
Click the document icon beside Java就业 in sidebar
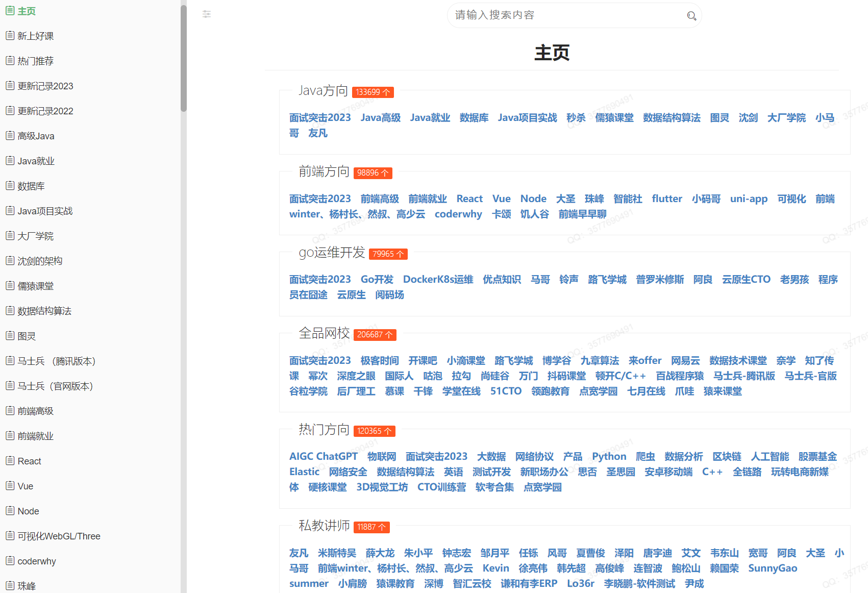[x=10, y=161]
